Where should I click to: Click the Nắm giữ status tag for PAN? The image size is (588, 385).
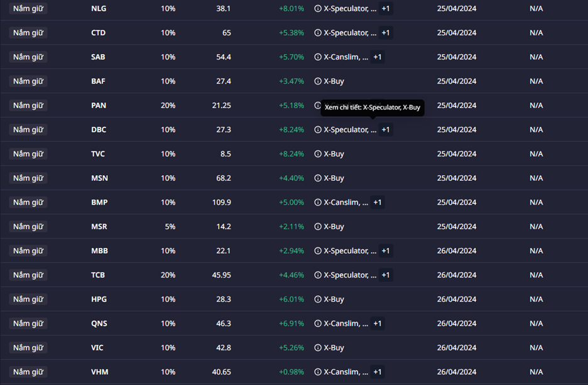click(x=28, y=106)
